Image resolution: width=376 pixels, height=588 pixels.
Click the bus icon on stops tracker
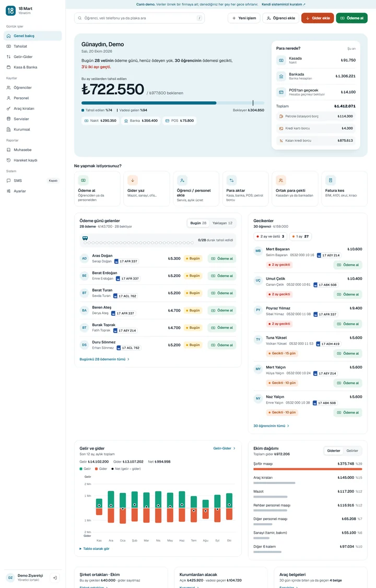[85, 238]
